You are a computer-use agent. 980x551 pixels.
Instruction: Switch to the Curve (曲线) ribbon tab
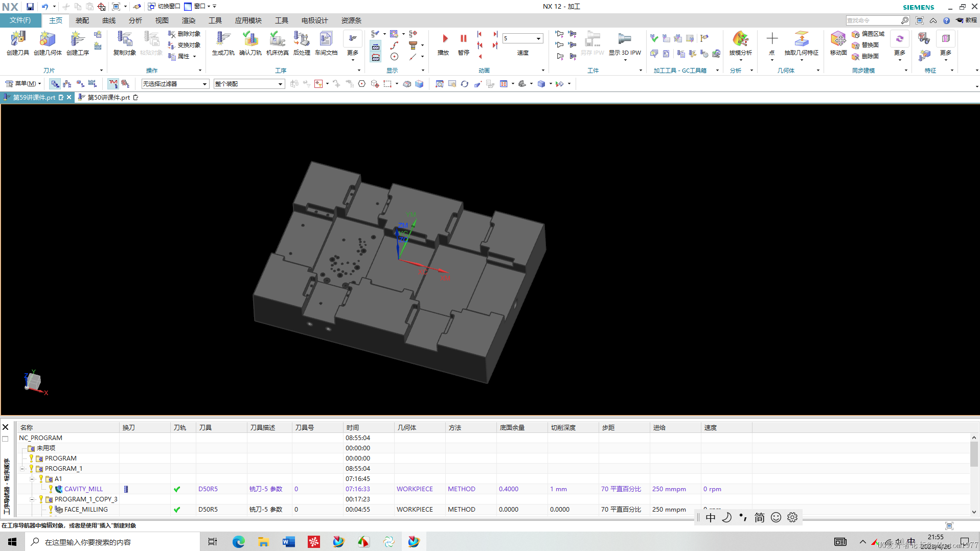(109, 20)
